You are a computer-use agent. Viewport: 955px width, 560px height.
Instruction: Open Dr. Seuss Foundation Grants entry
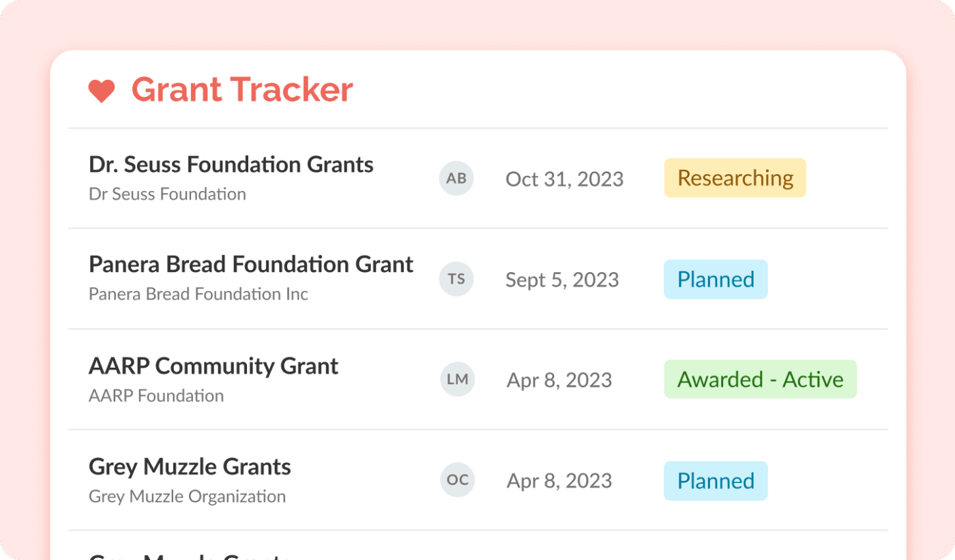231,164
